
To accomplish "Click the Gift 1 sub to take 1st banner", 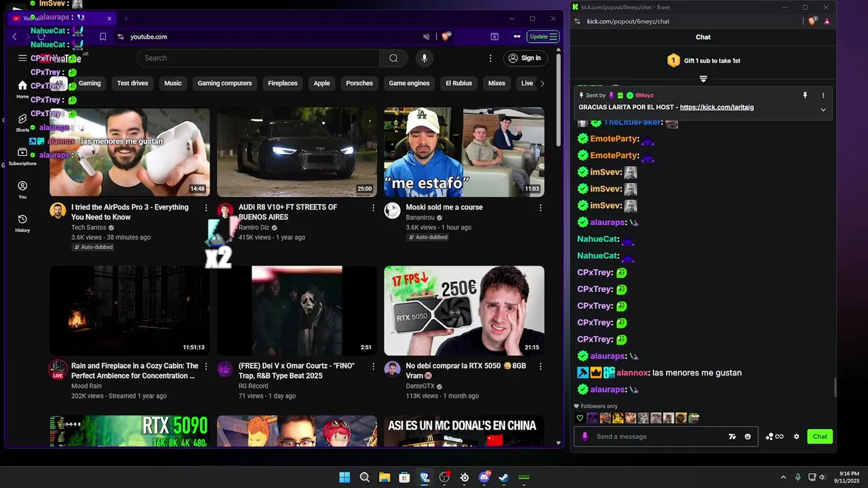I will coord(703,61).
